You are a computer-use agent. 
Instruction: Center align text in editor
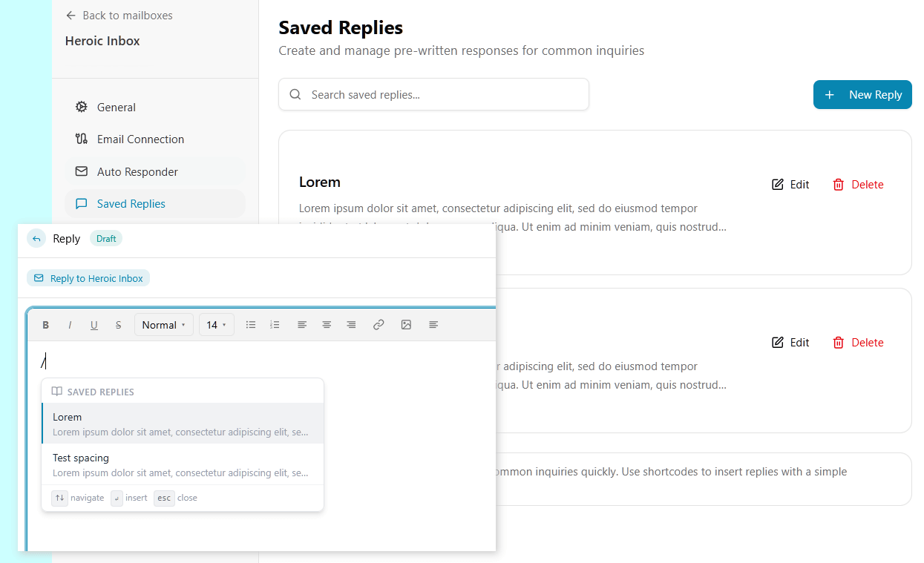327,325
